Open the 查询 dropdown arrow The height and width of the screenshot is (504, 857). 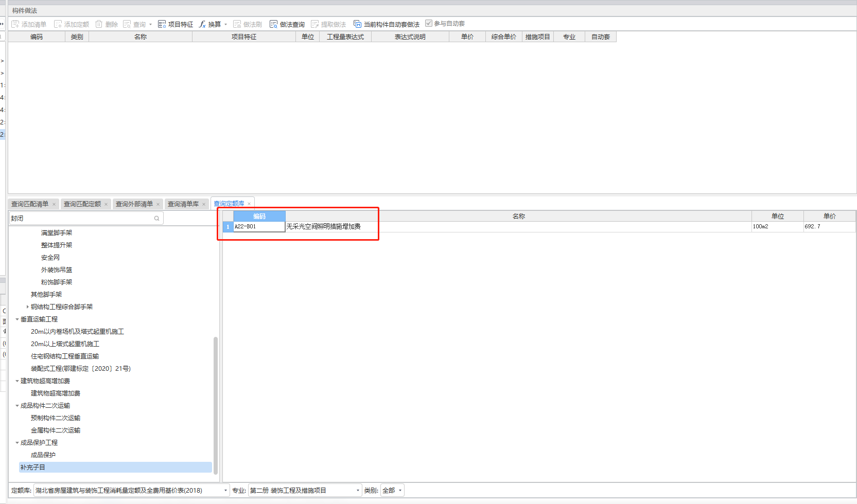150,24
